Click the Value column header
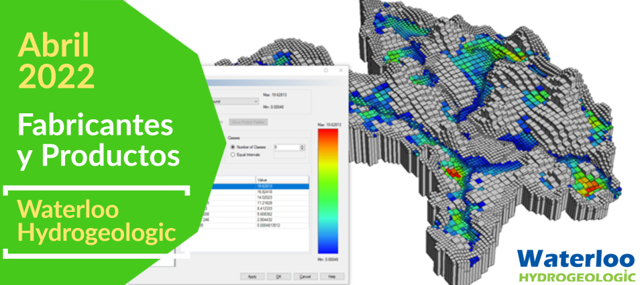 pos(282,180)
